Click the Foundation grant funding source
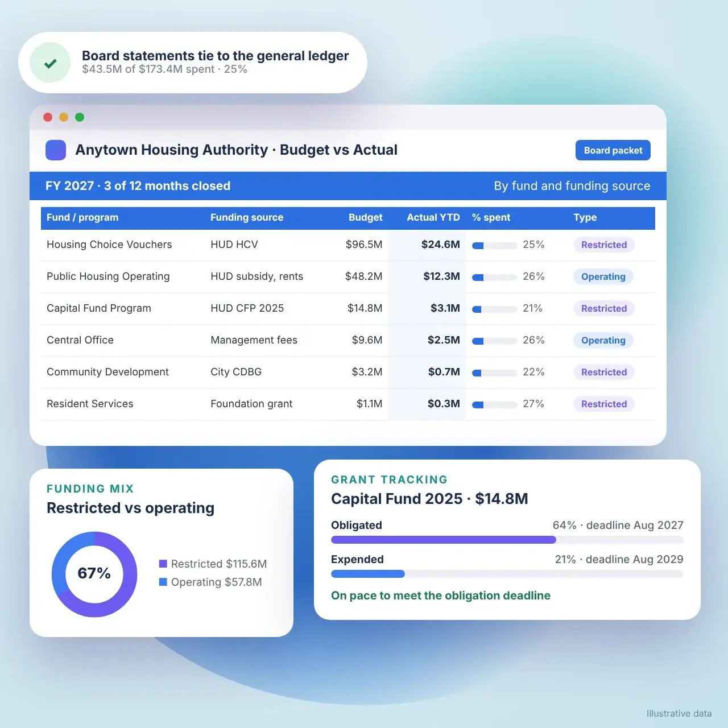 point(251,404)
